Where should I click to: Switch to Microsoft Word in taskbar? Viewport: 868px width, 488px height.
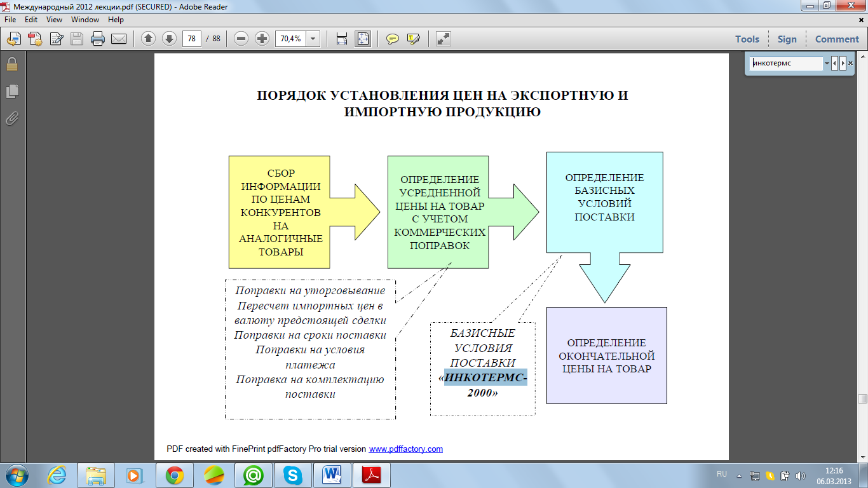[x=332, y=475]
